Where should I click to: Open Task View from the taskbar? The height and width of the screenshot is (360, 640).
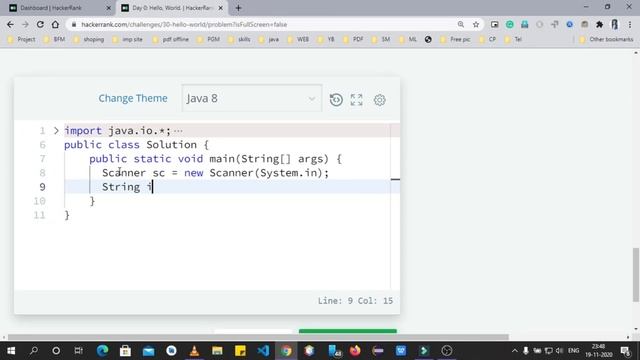[x=79, y=351]
